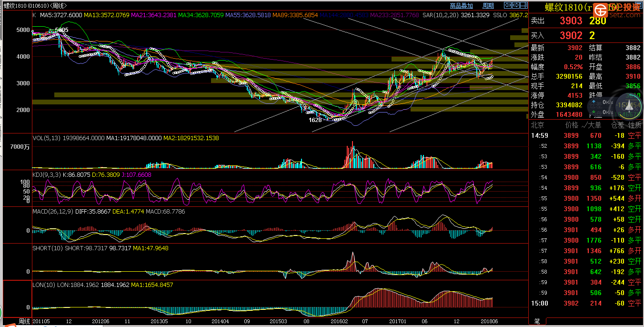Click the MA13:3572.0769 label
This screenshot has height=327, width=644.
(107, 15)
